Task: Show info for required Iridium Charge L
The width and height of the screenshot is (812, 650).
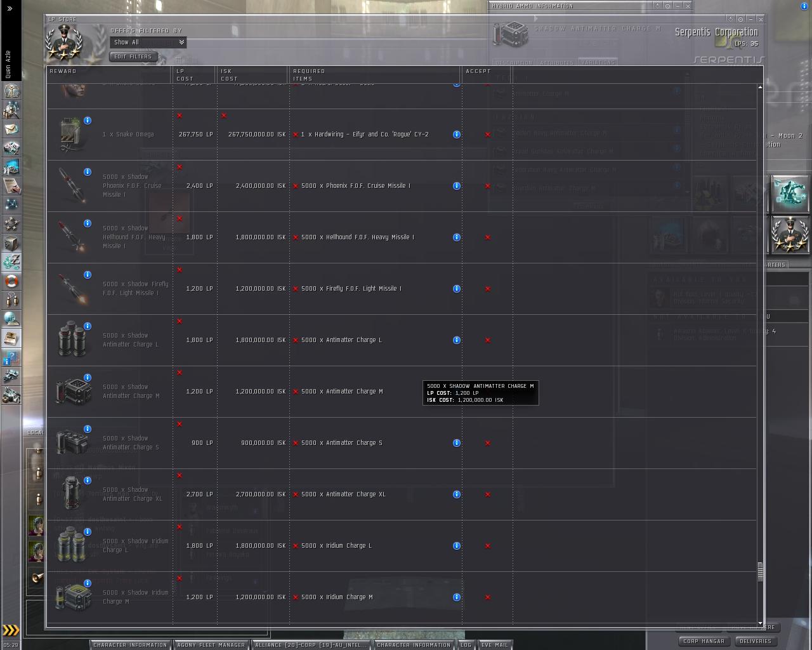Action: pyautogui.click(x=456, y=546)
